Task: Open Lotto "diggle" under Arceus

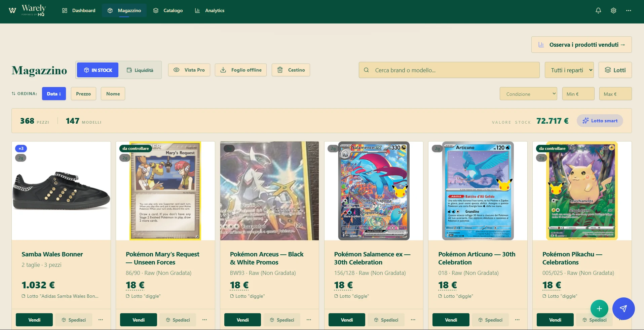Action: [248, 296]
